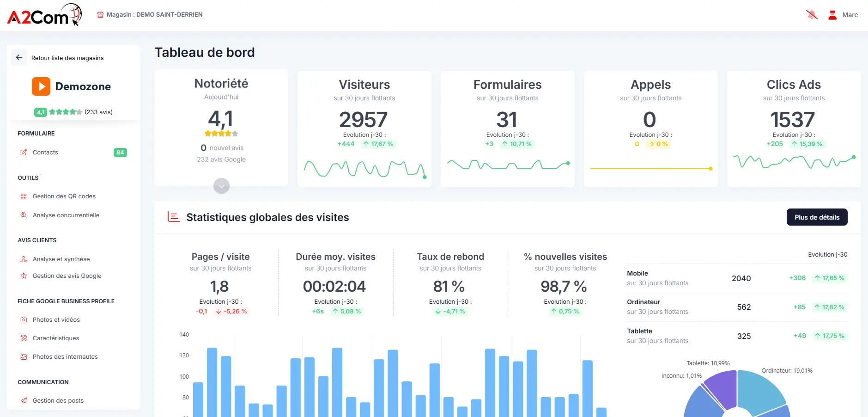Click the 4,1 green rating badge
The image size is (868, 417).
(41, 112)
